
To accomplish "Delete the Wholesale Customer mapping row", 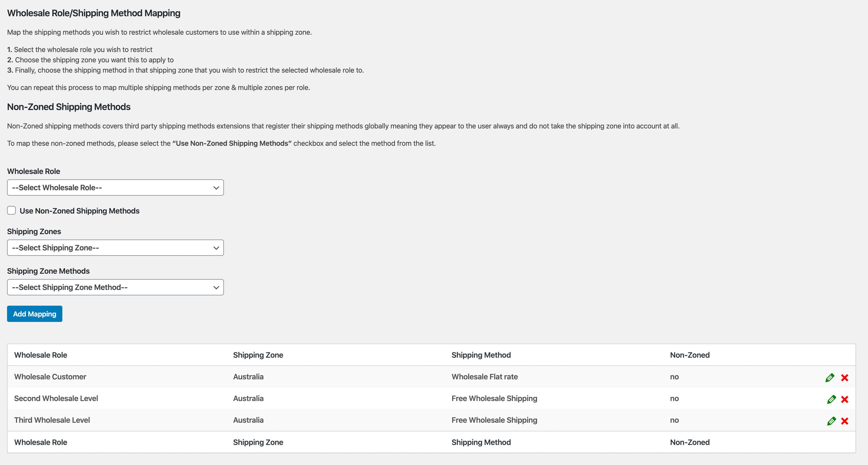I will click(844, 377).
